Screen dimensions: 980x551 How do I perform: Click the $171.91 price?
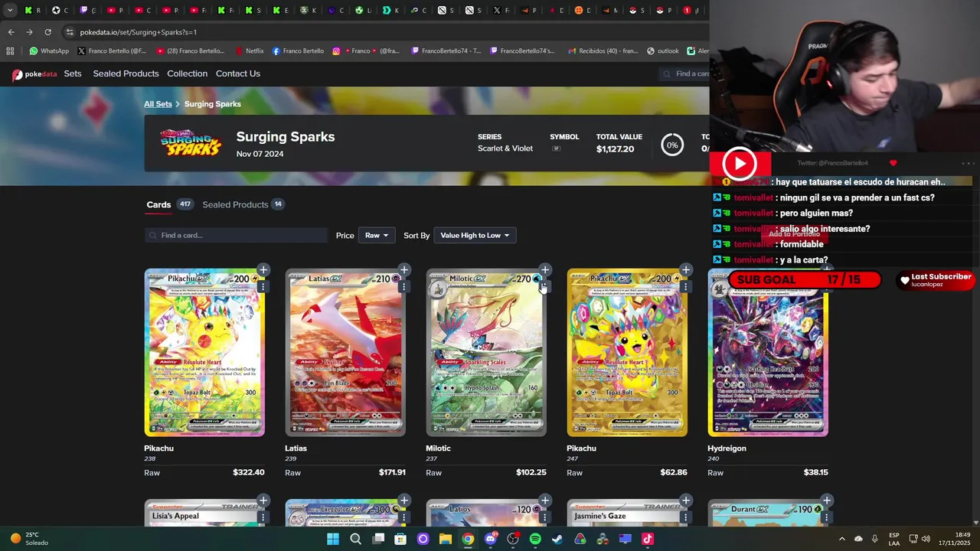tap(392, 472)
